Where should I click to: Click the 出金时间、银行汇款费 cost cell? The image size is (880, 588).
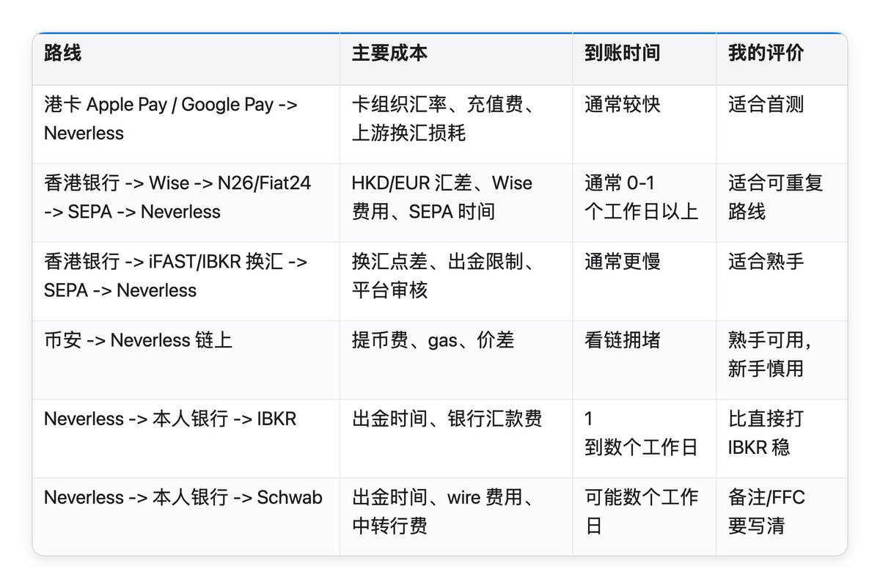[x=456, y=438]
